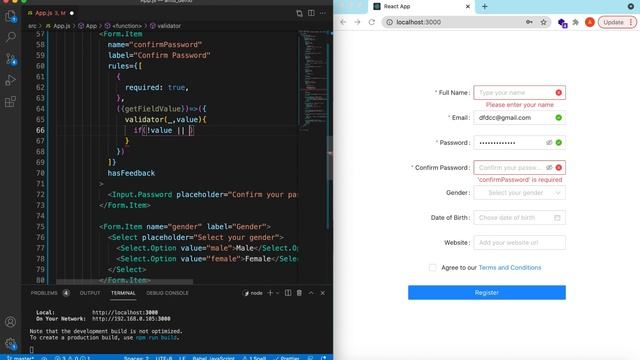This screenshot has width=640, height=360.
Task: Open the Extensions view
Action: pos(11,101)
